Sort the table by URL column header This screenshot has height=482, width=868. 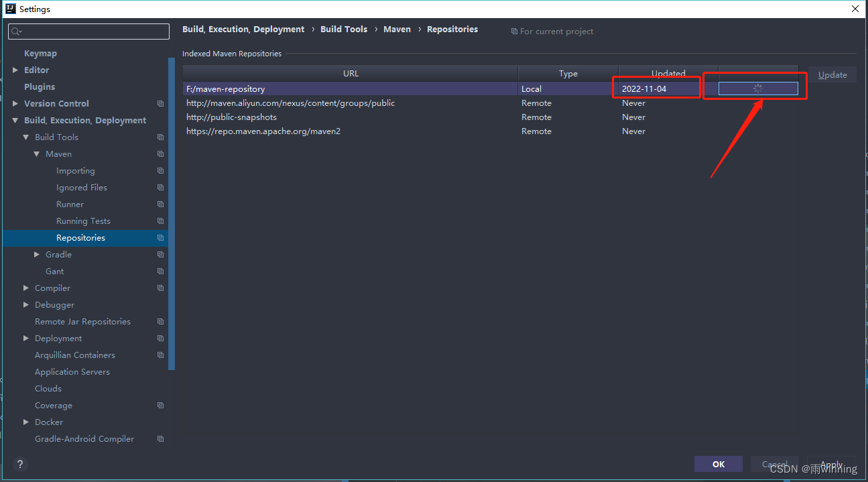pos(351,74)
